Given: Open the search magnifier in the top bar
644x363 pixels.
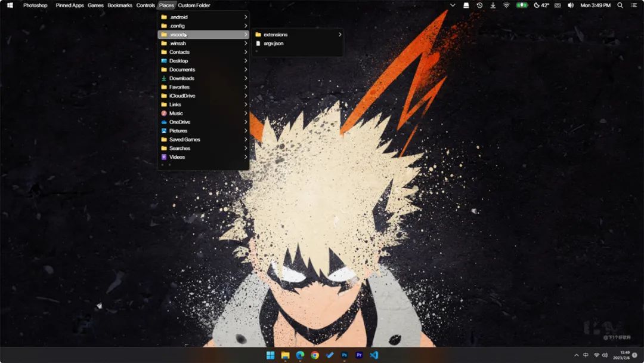Looking at the screenshot, I should [x=620, y=5].
